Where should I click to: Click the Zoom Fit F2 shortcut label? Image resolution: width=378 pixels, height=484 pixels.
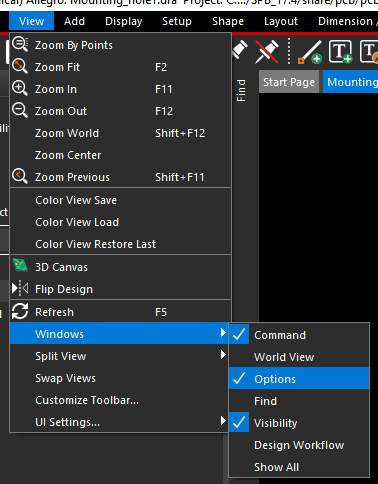[x=161, y=67]
